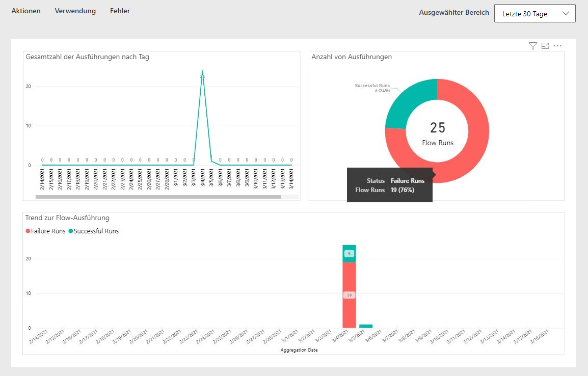Toggle Failure Runs legend item
Image resolution: width=588 pixels, height=376 pixels.
click(x=46, y=231)
